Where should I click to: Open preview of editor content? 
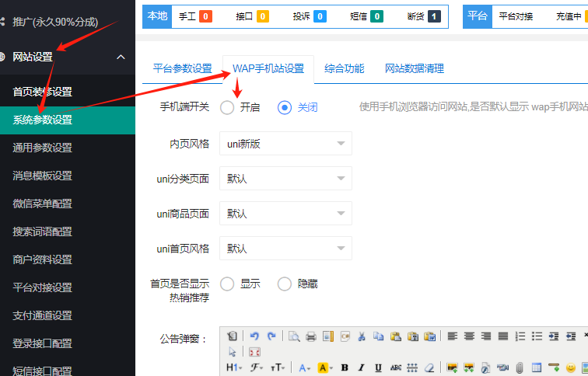point(294,336)
